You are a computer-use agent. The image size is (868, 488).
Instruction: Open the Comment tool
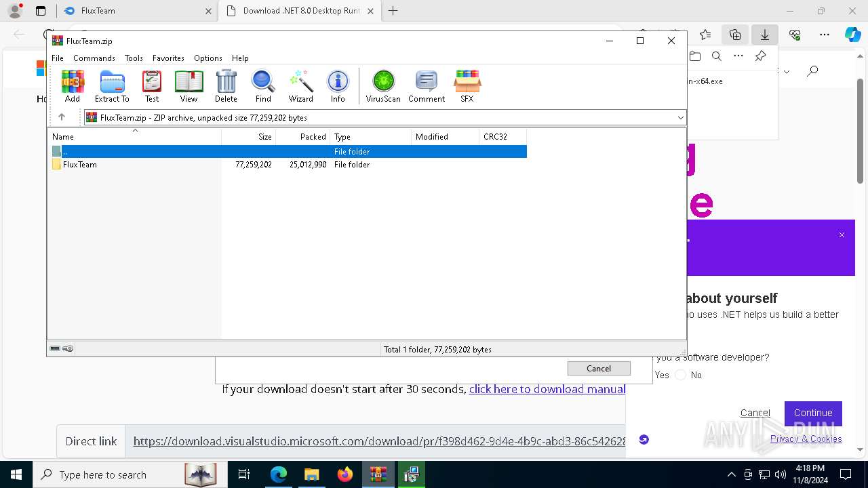(427, 86)
